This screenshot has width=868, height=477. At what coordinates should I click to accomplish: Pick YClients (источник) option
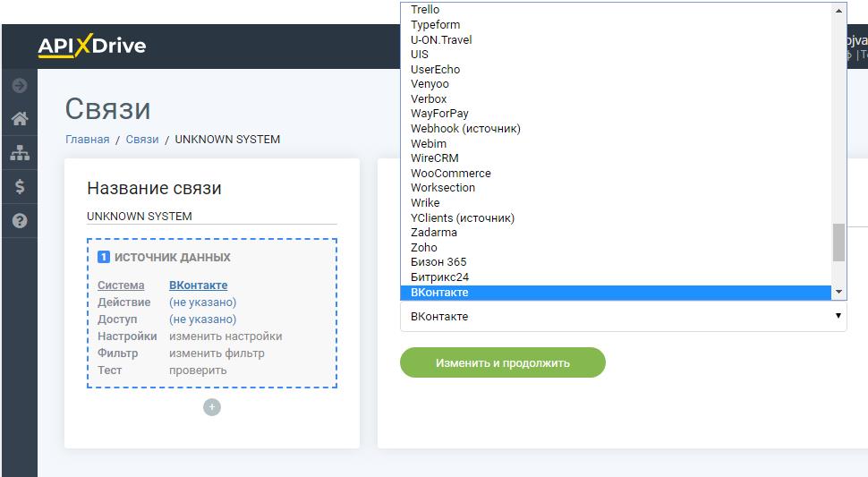pos(616,217)
